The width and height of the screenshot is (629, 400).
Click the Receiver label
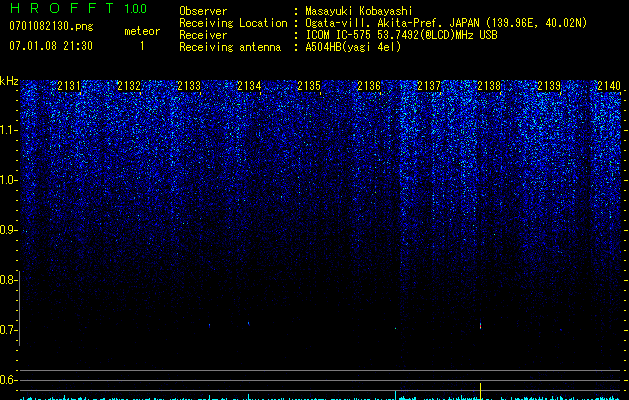click(x=203, y=35)
